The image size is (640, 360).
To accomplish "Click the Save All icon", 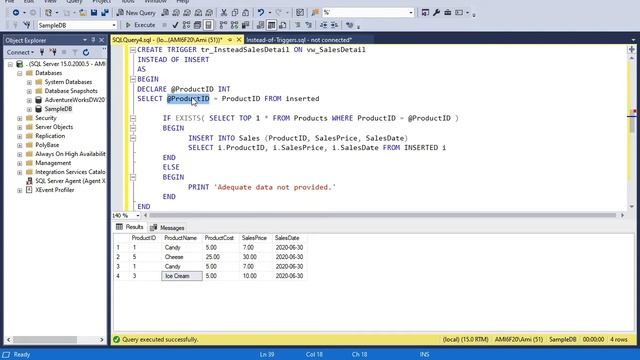I will tap(105, 13).
